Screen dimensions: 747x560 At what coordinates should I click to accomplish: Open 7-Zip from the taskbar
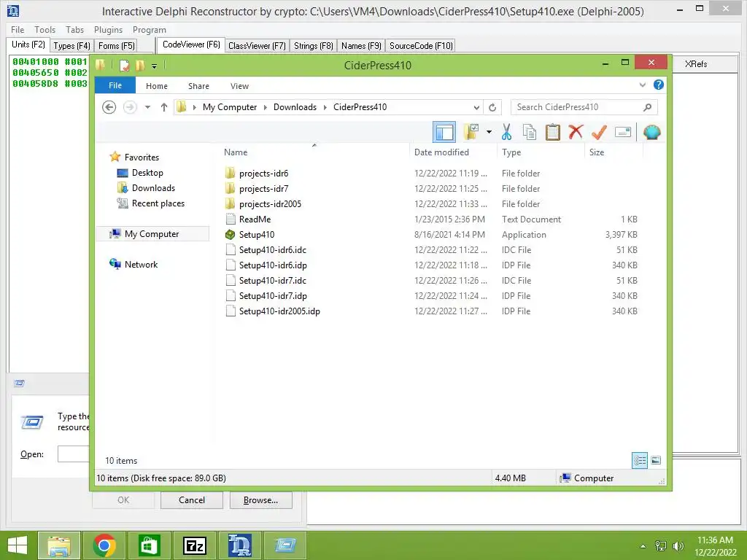194,545
